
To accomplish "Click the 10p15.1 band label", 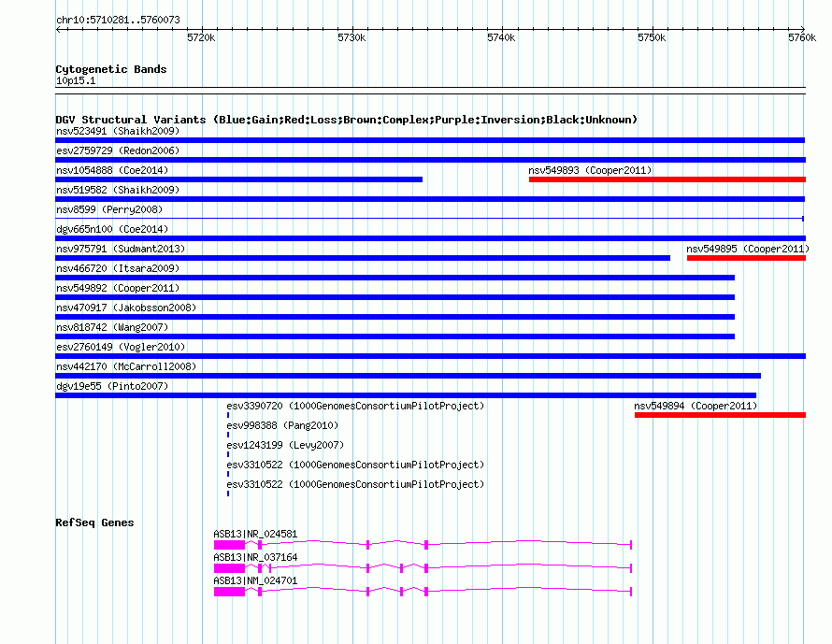I will point(76,80).
